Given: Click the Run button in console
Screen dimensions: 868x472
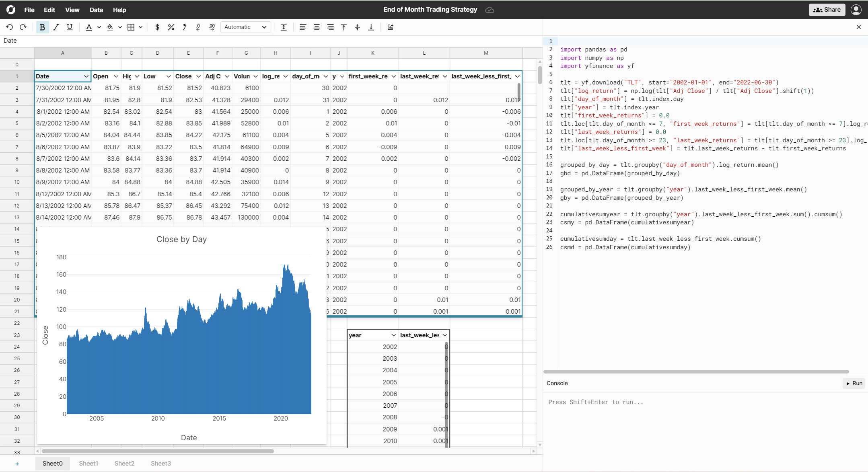Looking at the screenshot, I should tap(853, 383).
